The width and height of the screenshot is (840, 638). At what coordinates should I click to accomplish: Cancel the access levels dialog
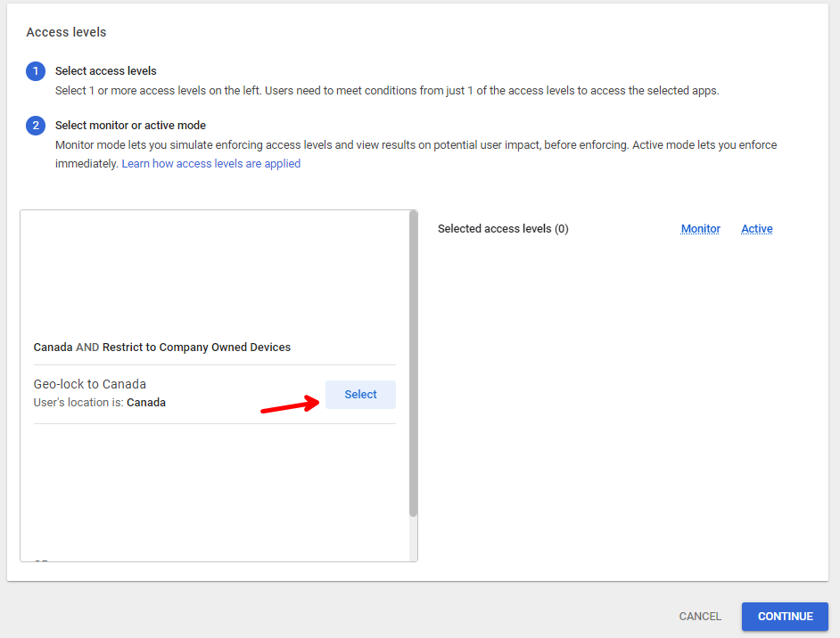point(700,617)
